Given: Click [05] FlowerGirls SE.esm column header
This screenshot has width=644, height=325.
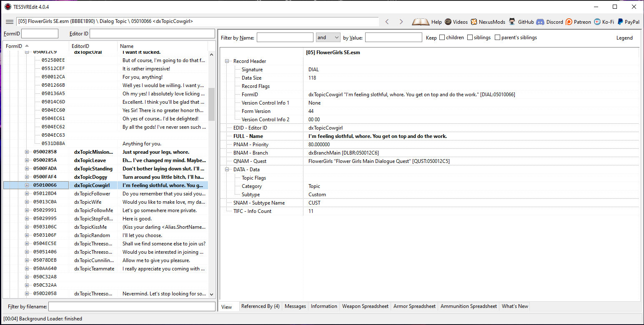Looking at the screenshot, I should tap(471, 52).
